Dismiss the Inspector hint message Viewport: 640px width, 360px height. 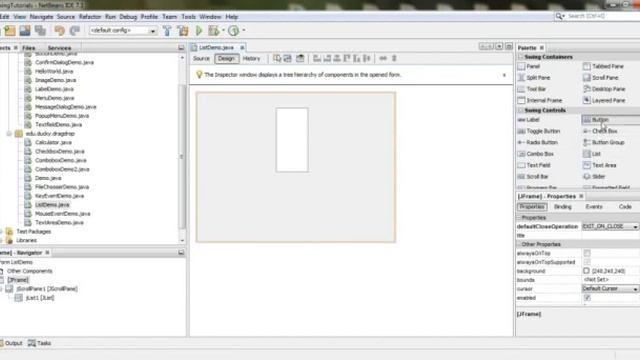click(504, 75)
